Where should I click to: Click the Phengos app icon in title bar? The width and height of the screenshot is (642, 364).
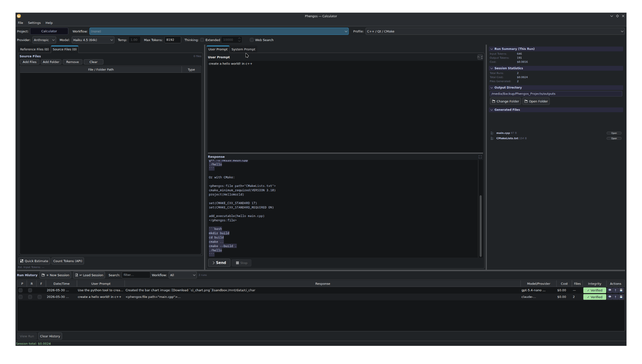(x=19, y=16)
